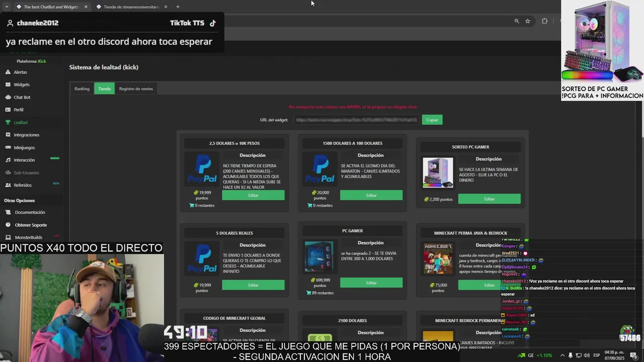This screenshot has width=644, height=362.
Task: Click the "89 restantes" stock text
Action: (320, 293)
